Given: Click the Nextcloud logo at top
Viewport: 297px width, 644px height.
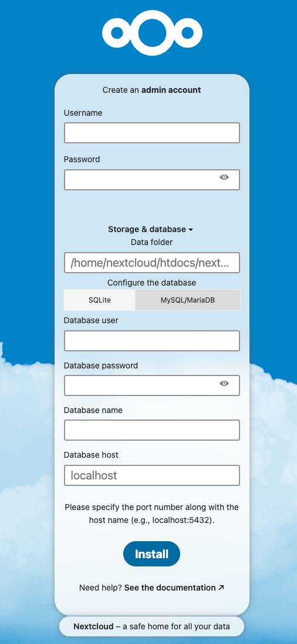Looking at the screenshot, I should point(152,33).
